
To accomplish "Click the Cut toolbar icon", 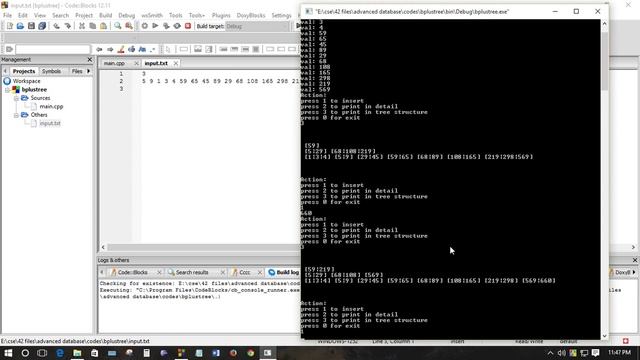I will tap(82, 26).
